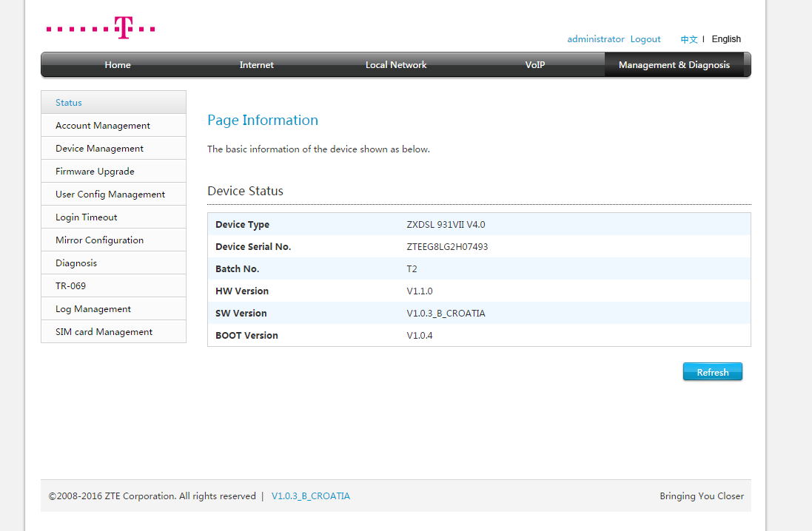Open Mirror Configuration page

99,240
